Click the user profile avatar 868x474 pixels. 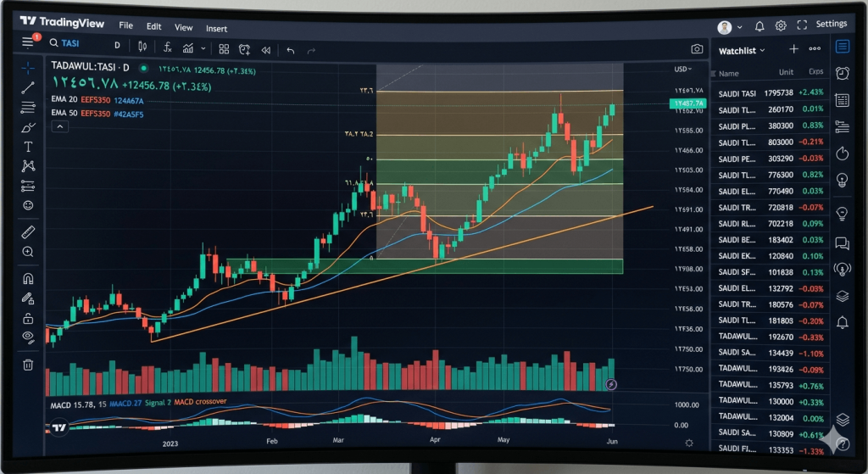point(725,27)
